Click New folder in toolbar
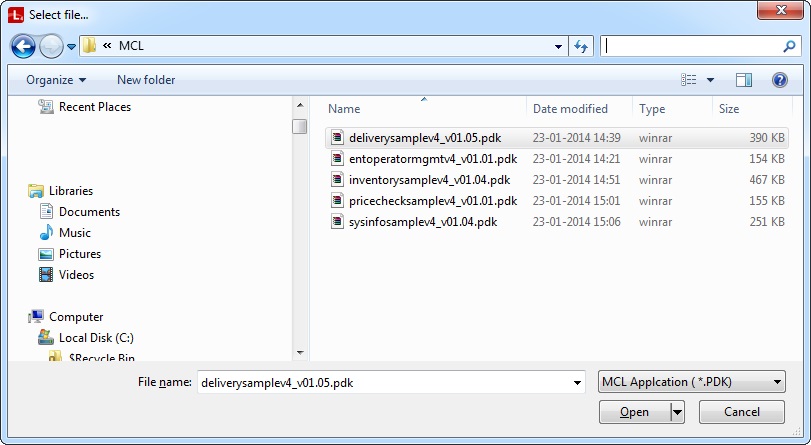 click(x=146, y=80)
